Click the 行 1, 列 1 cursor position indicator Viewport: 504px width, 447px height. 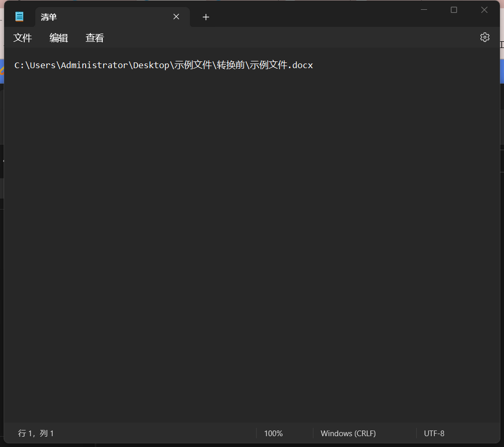coord(35,433)
